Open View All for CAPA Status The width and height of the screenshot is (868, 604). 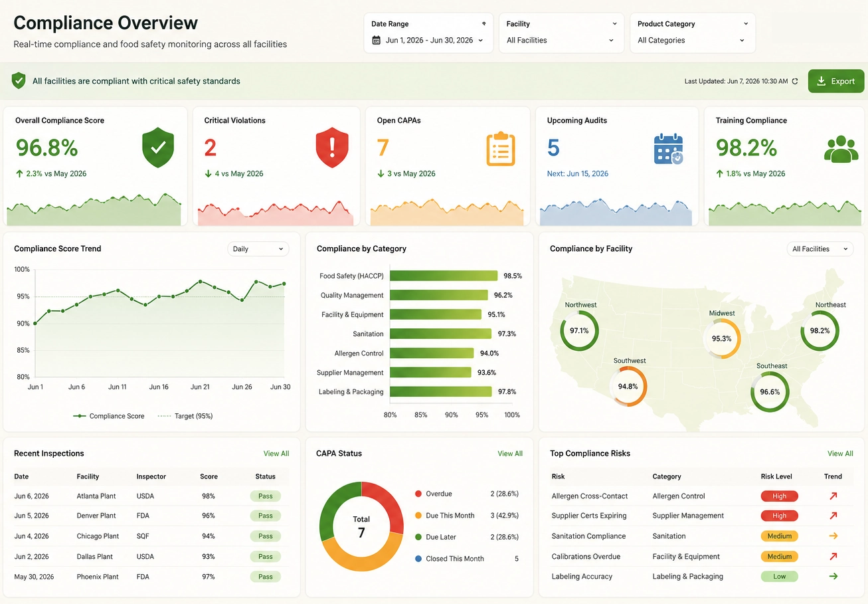coord(510,454)
